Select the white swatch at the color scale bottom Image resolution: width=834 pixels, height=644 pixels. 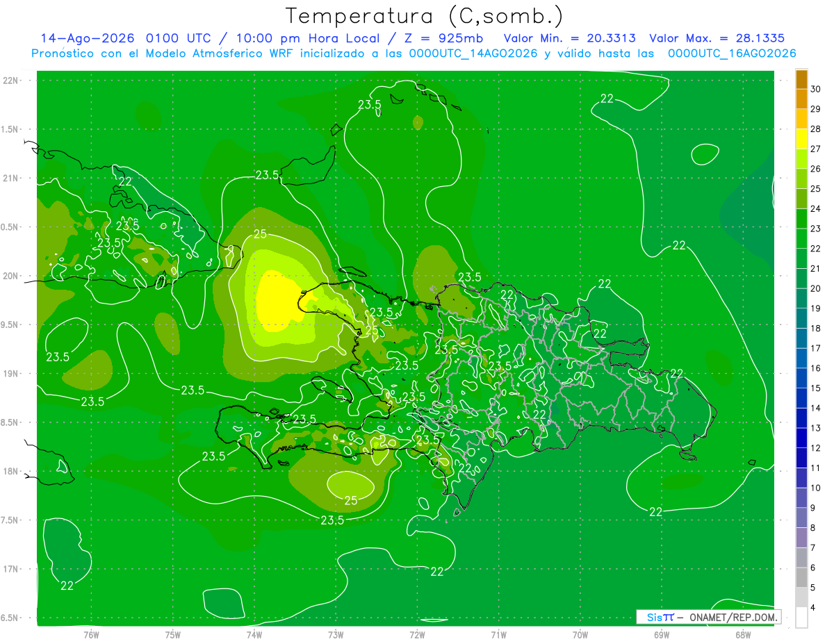point(801,618)
